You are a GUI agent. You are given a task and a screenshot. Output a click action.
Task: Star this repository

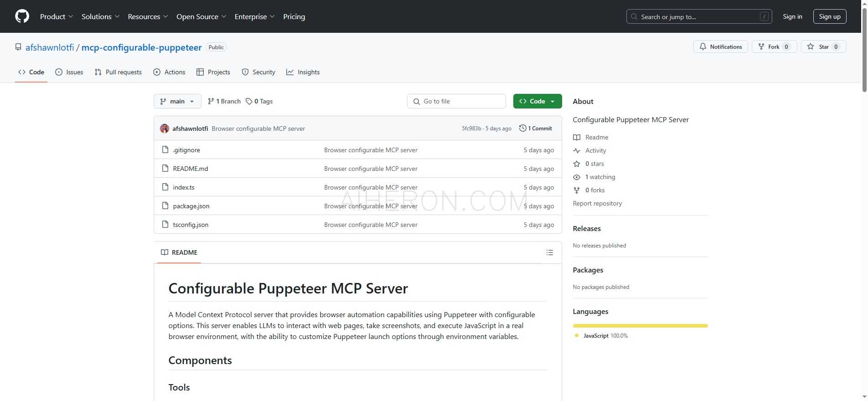823,46
